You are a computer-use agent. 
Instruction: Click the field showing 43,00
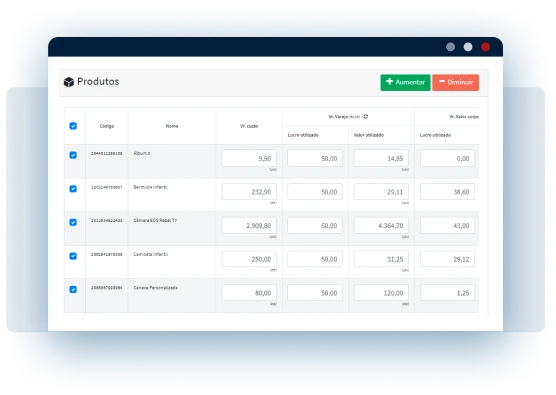point(447,226)
